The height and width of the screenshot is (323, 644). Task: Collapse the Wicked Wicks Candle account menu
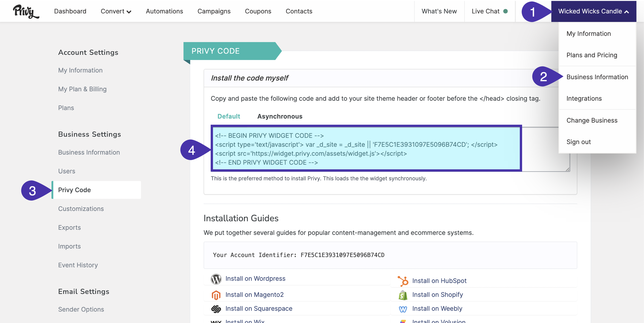593,11
